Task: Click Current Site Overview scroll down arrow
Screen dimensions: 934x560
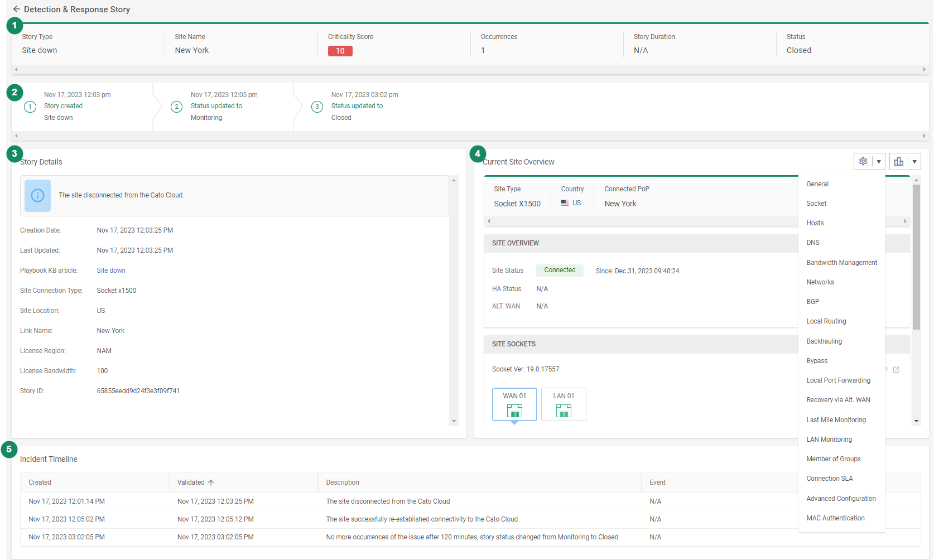Action: click(x=916, y=421)
